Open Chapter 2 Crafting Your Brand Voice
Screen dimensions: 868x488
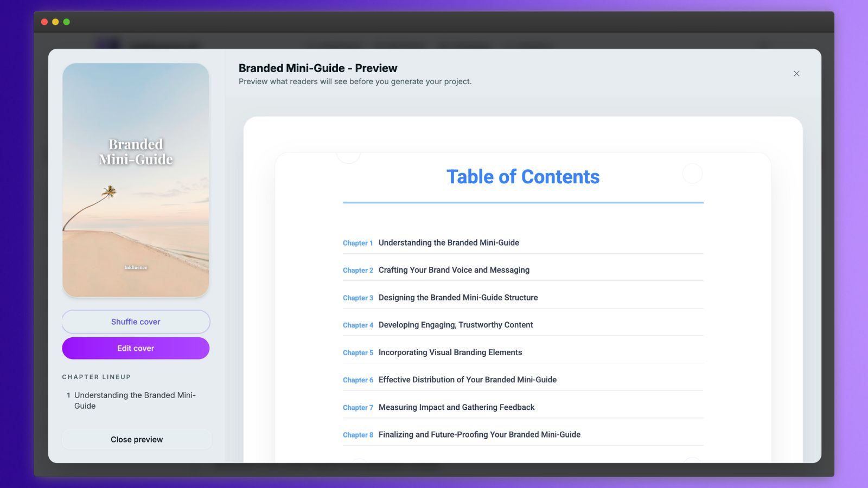pyautogui.click(x=454, y=269)
